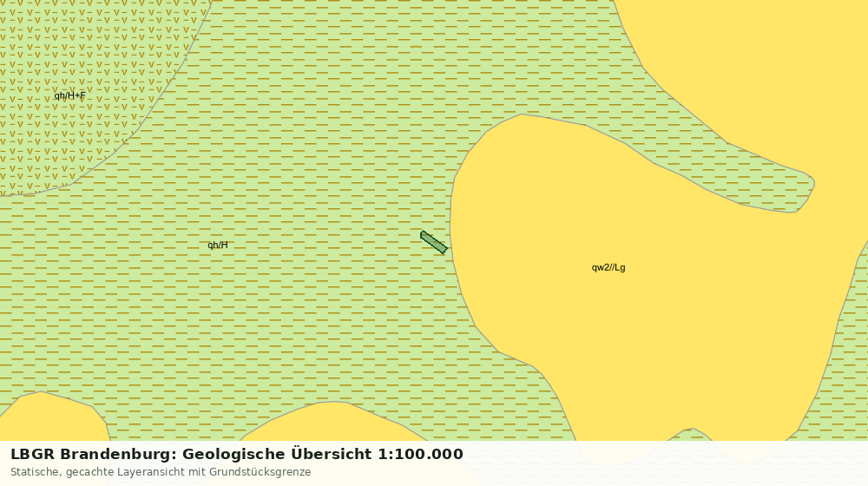Viewport: 868px width, 486px height.
Task: Click the qw2//Lg map label
Action: pos(608,267)
